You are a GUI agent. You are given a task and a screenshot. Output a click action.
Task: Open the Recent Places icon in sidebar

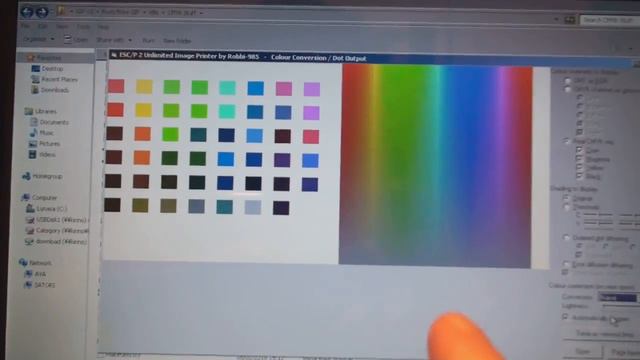pos(35,79)
